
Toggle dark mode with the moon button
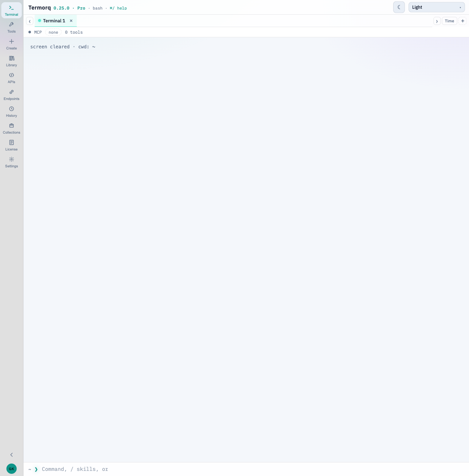(x=399, y=7)
